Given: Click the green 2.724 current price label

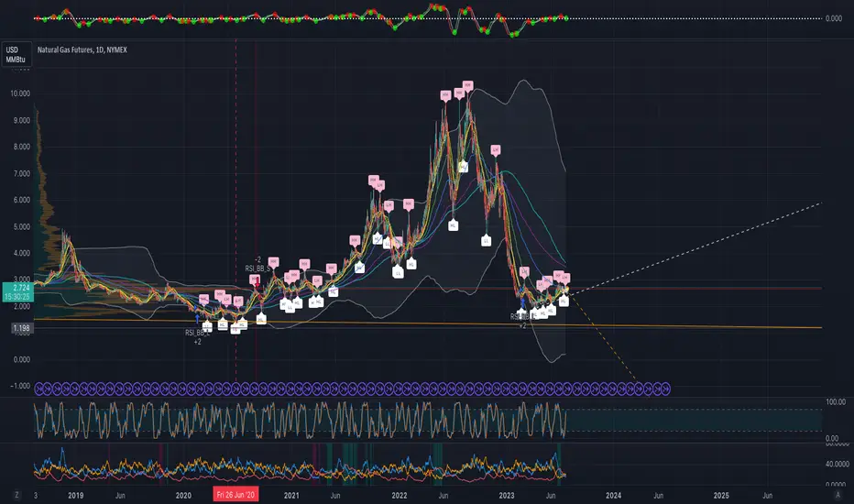Looking at the screenshot, I should point(18,292).
